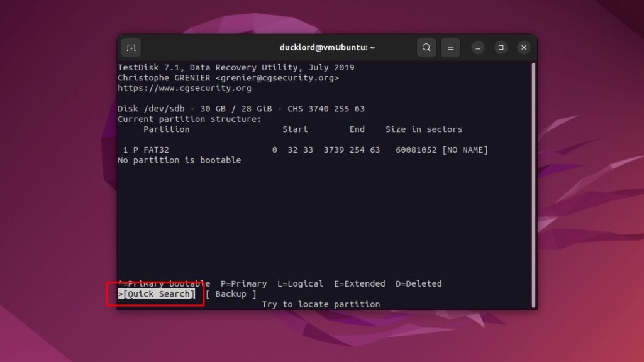Click the Try to locate partition hint
Screen dimensions: 644x362
321,304
